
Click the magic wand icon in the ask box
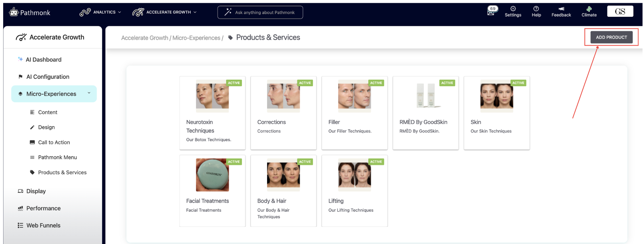tap(228, 12)
